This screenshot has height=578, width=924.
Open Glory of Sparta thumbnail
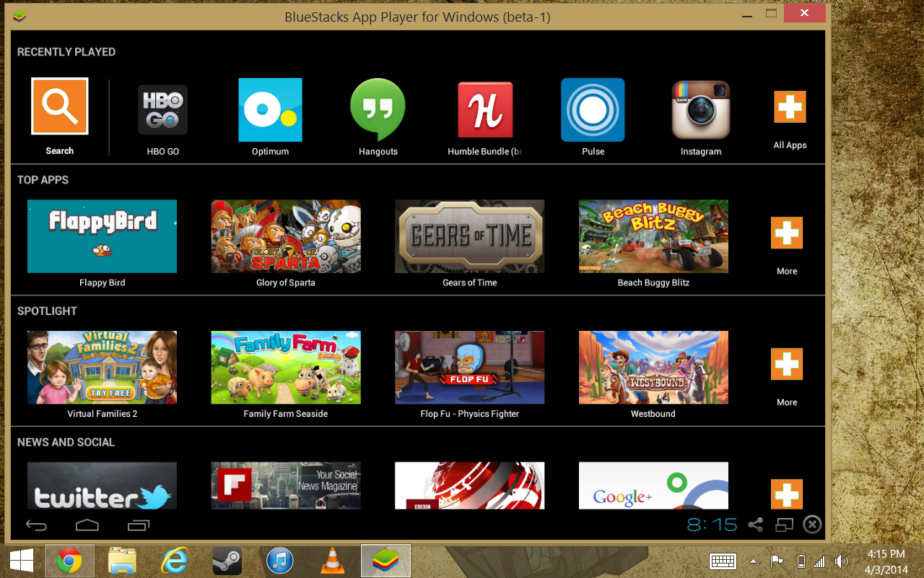pos(286,236)
